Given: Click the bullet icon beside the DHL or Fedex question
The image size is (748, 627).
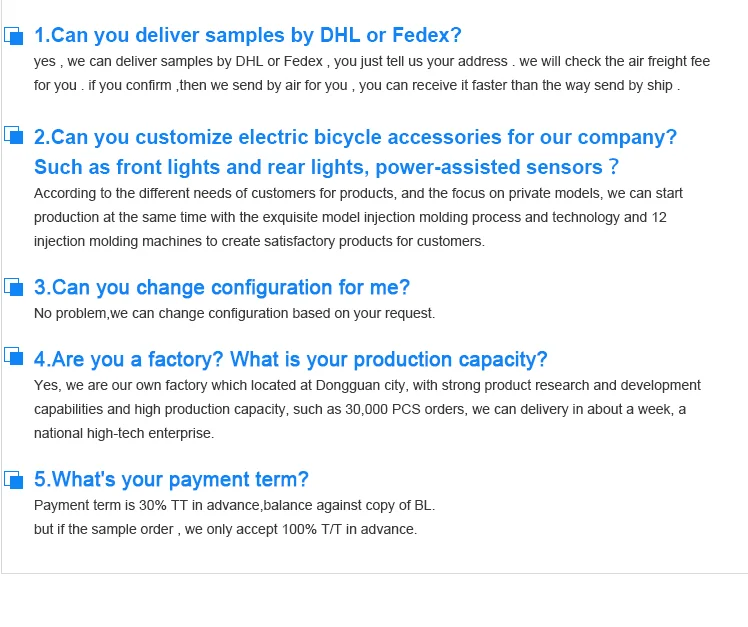Looking at the screenshot, I should [13, 36].
